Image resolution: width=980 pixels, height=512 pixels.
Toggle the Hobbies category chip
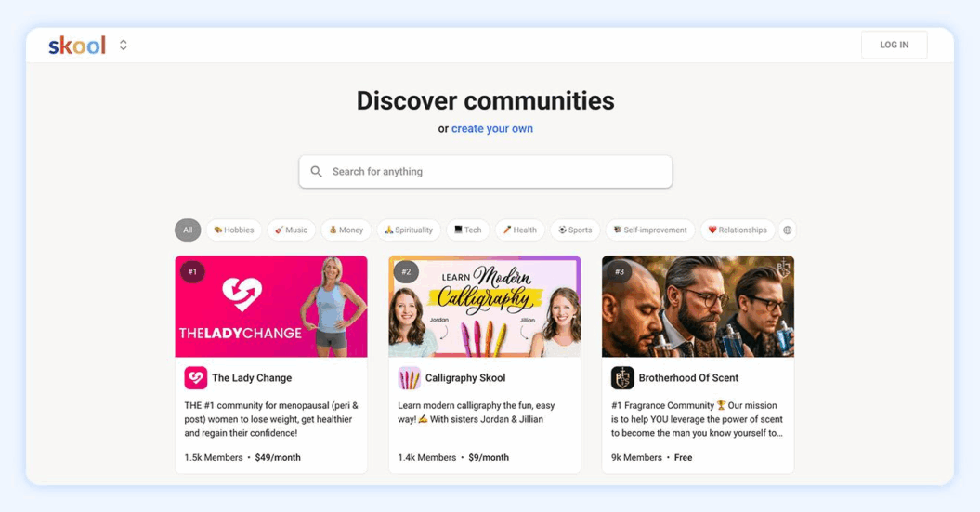click(x=234, y=230)
